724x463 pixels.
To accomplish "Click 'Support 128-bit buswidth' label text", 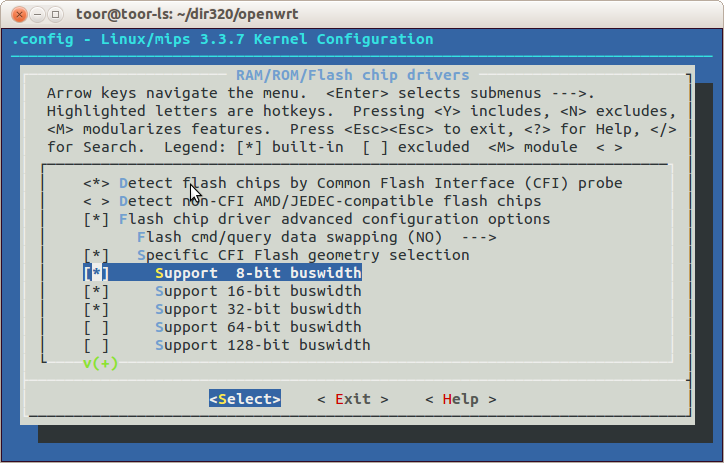I will (263, 345).
